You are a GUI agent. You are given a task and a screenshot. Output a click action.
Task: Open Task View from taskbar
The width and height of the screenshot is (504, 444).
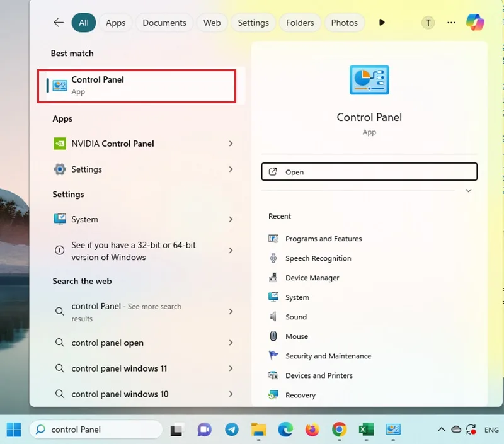click(177, 430)
